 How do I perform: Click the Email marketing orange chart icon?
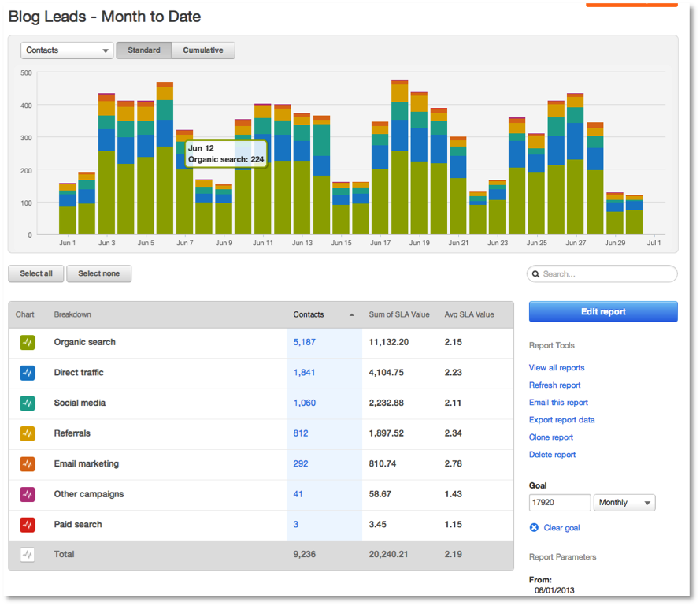click(x=26, y=464)
